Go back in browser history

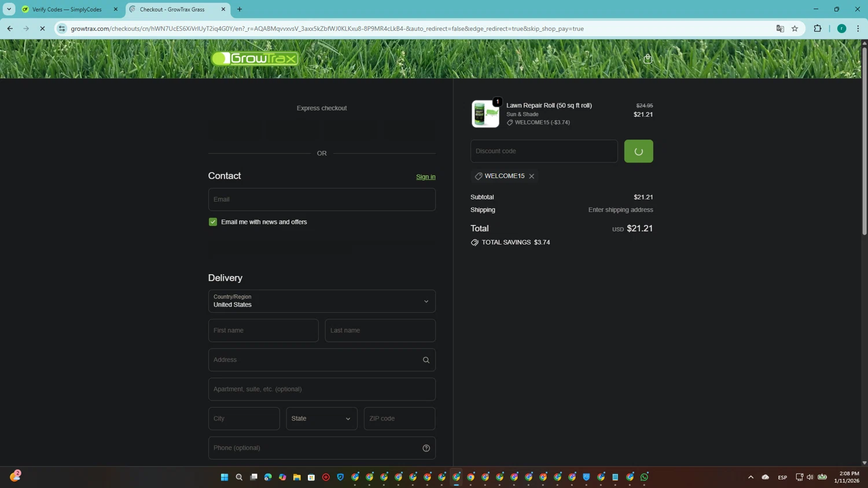pos(10,28)
